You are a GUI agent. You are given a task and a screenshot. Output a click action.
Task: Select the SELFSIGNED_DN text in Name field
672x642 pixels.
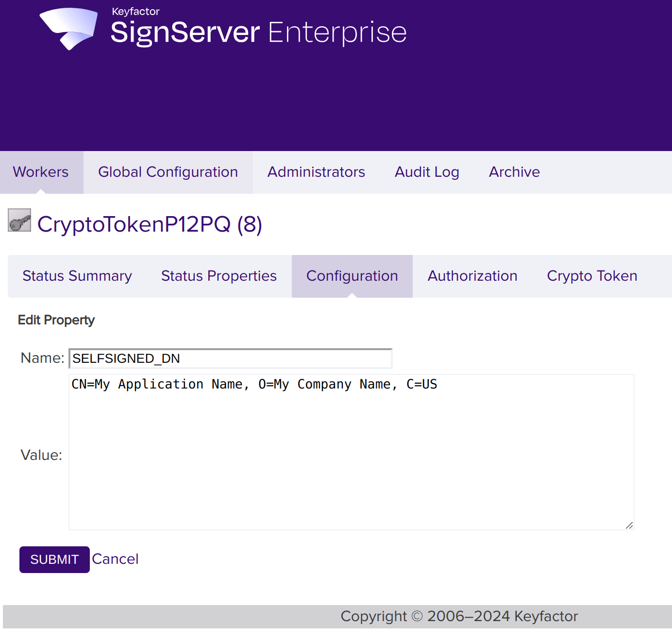(126, 358)
